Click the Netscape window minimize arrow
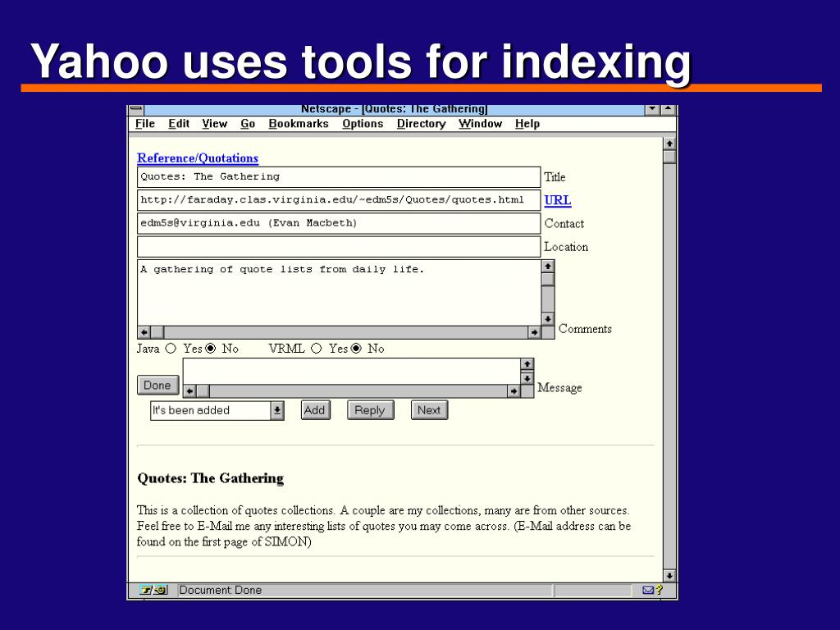Image resolution: width=840 pixels, height=630 pixels. pyautogui.click(x=652, y=110)
